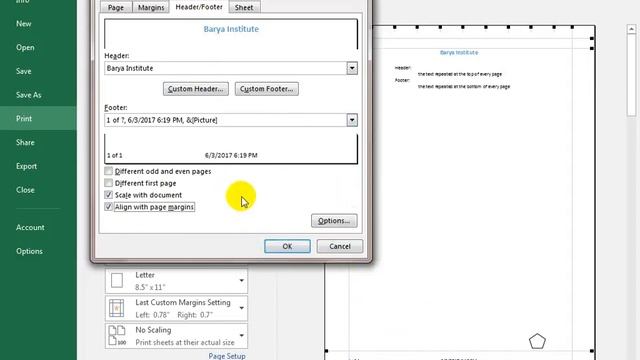Click the Footer combo box text field
The image size is (640, 360).
point(226,120)
